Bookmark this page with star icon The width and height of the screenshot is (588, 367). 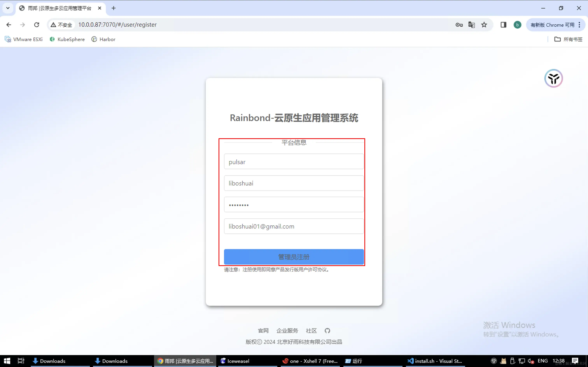coord(484,25)
